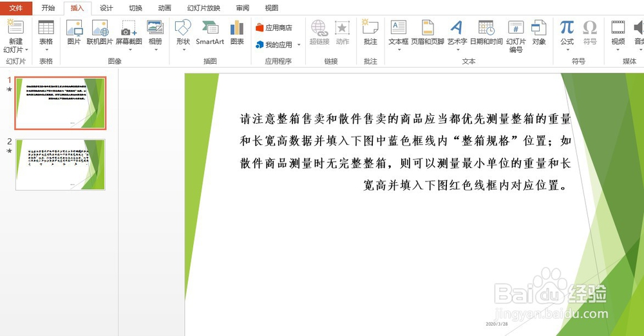Expand the 相册 dropdown arrow

156,50
